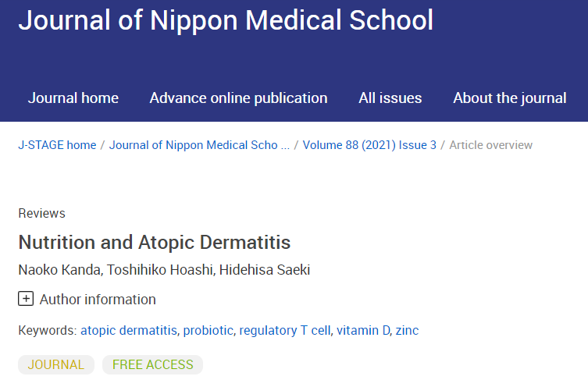
Task: Click the vitamin D keyword
Action: point(363,330)
